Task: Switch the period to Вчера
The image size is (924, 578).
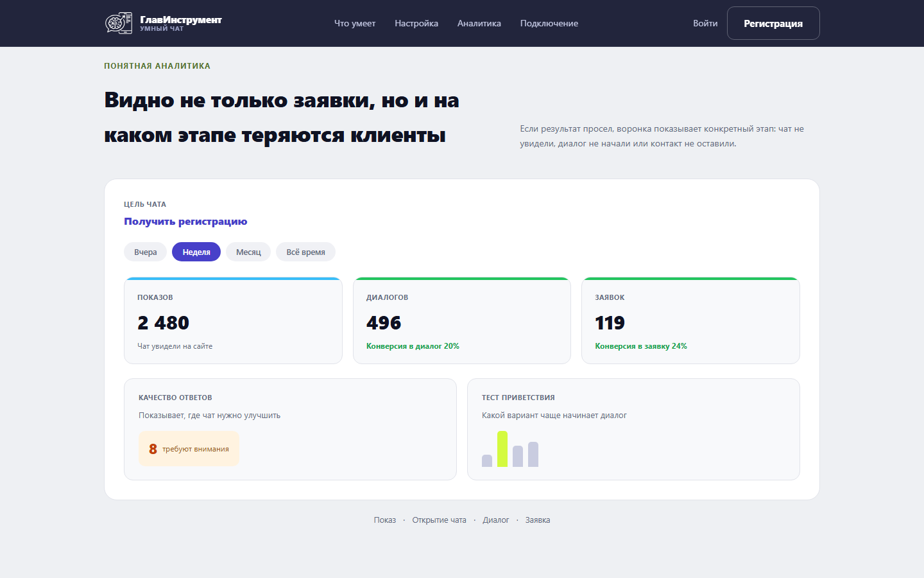Action: 146,252
